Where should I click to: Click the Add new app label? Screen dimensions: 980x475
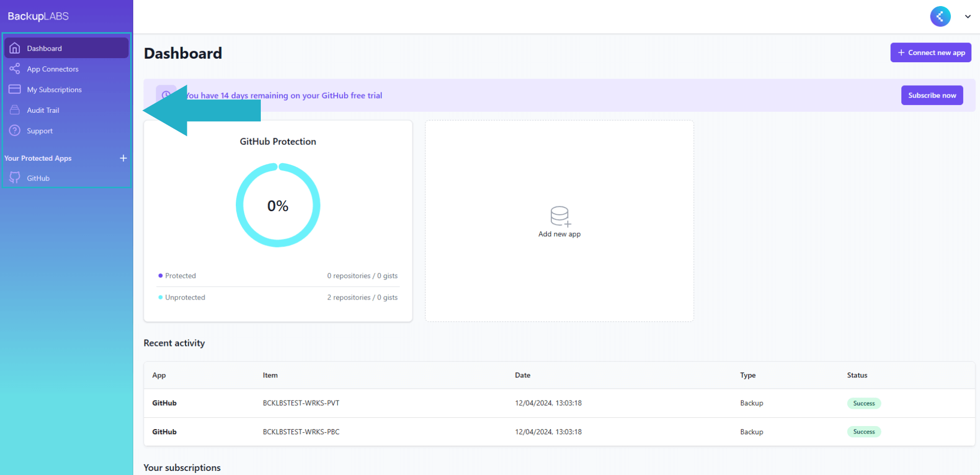pyautogui.click(x=559, y=234)
